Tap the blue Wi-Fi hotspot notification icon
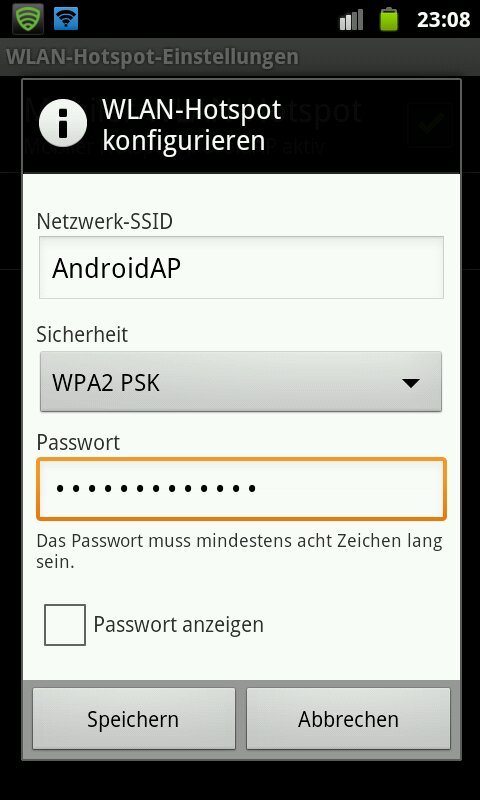Image resolution: width=480 pixels, height=800 pixels. 66,19
